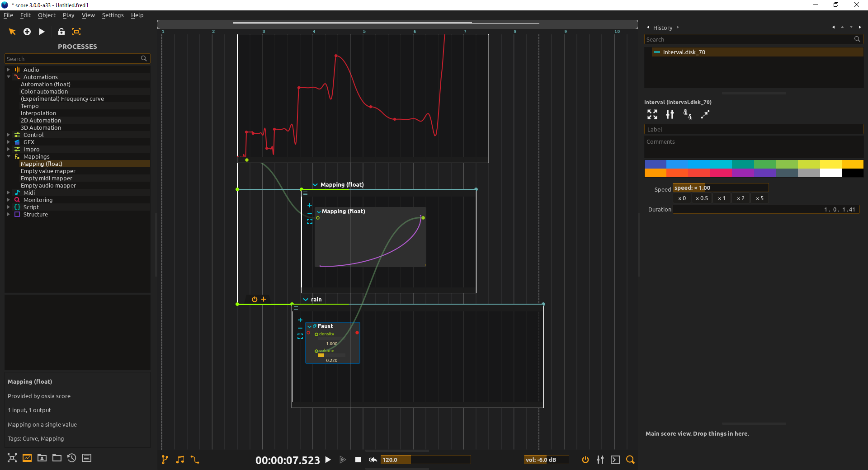Open the interval audio mixer sliders icon

click(670, 114)
